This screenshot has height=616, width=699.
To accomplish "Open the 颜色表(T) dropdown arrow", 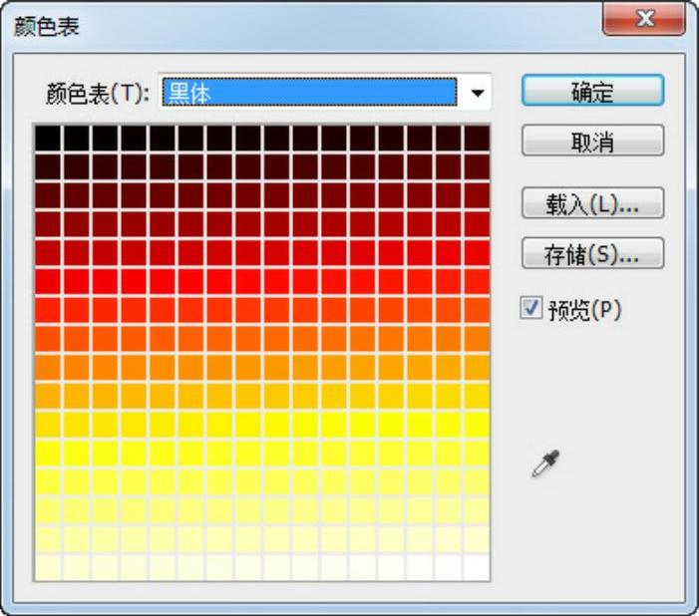I will 479,94.
